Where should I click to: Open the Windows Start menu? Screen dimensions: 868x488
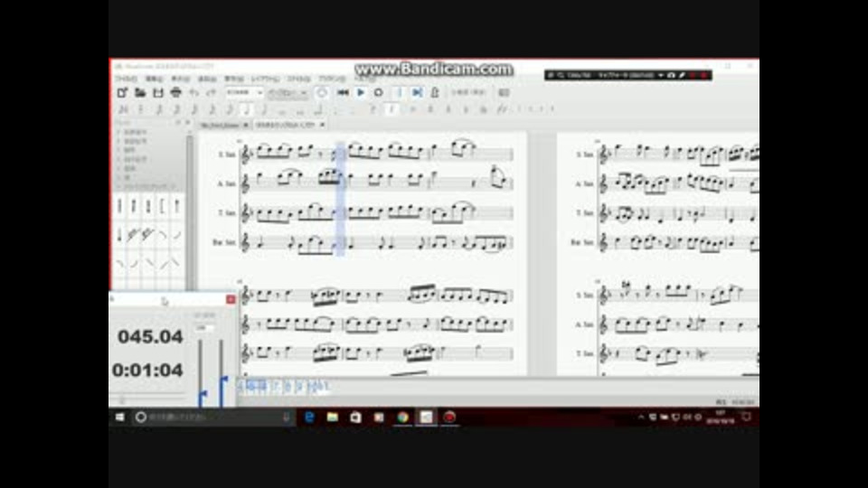pyautogui.click(x=120, y=418)
